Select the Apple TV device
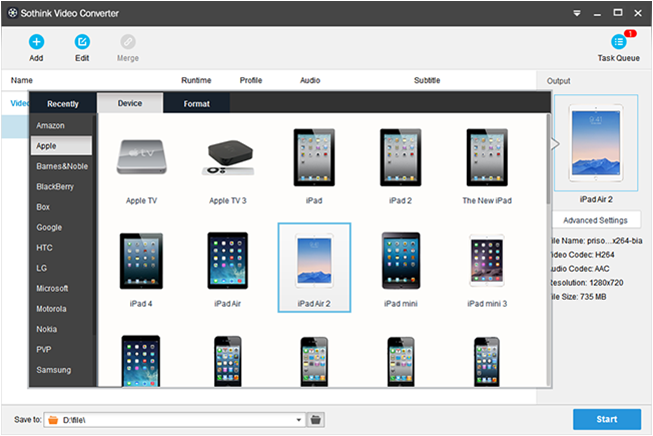Image resolution: width=653 pixels, height=436 pixels. [x=142, y=167]
